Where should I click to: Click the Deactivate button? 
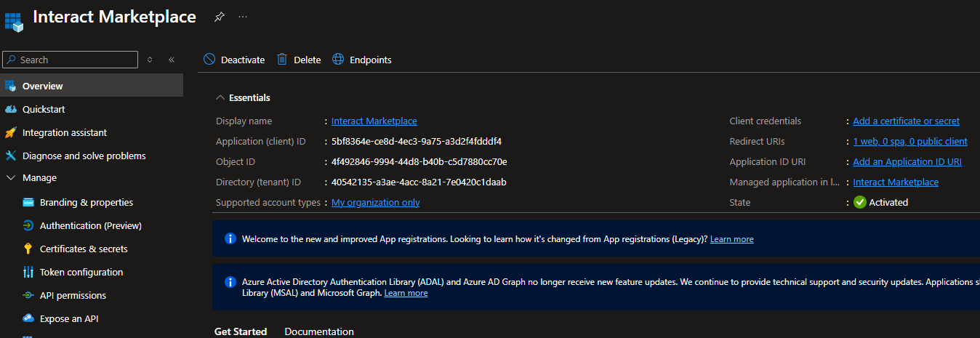tap(234, 60)
